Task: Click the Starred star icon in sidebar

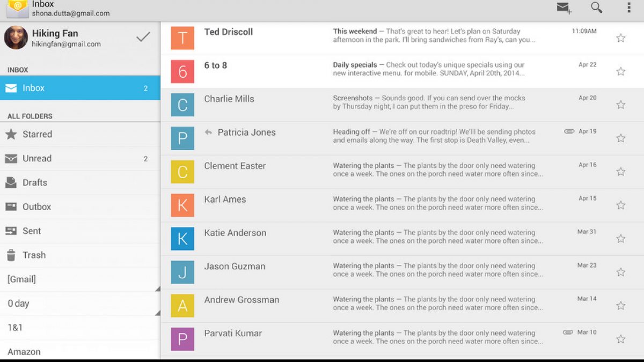Action: (x=11, y=134)
